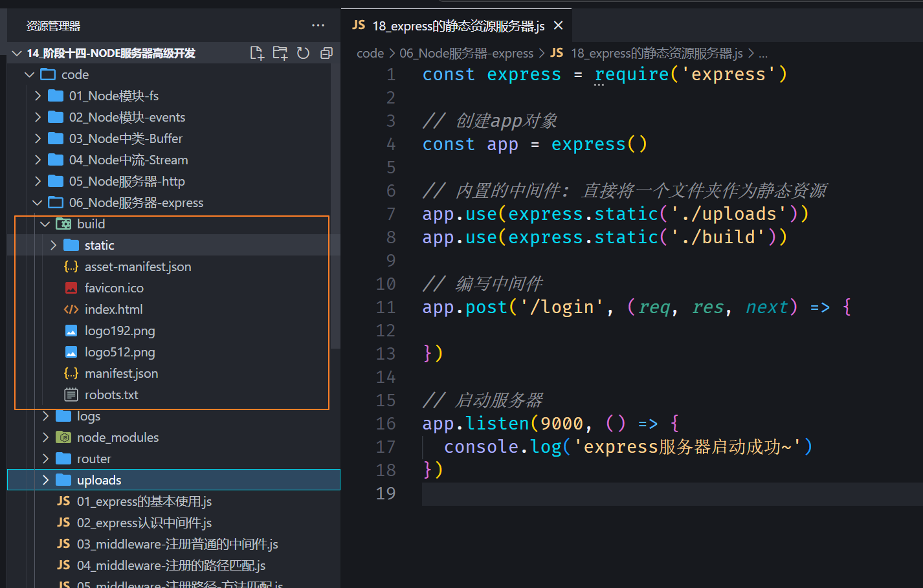Refresh the explorer file tree

[x=303, y=53]
